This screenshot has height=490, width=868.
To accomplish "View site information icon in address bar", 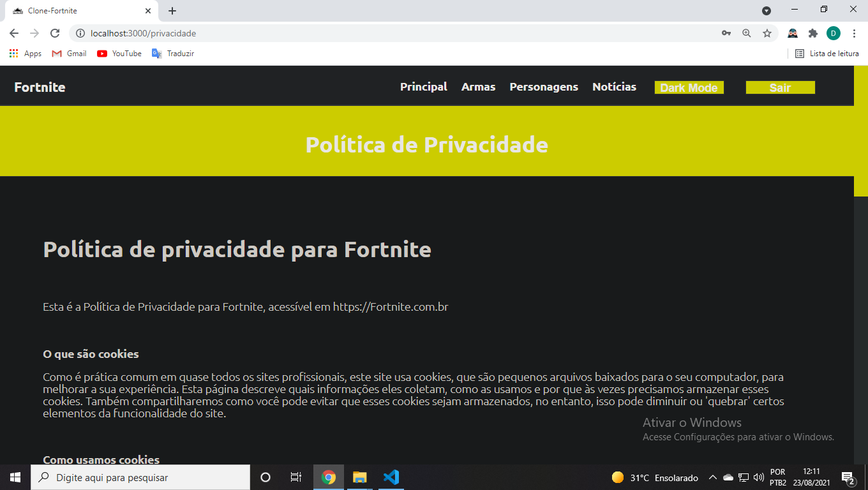I will 80,33.
